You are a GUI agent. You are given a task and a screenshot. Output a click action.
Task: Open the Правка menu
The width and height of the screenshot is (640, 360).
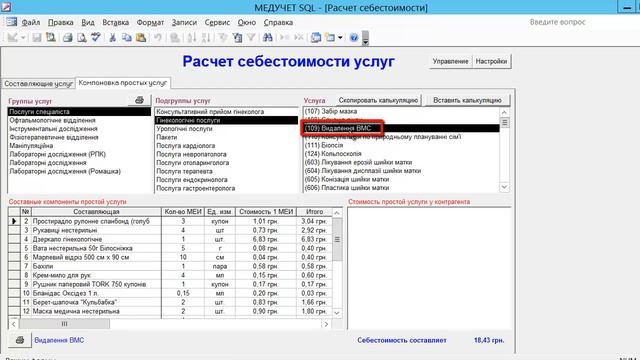(x=60, y=22)
